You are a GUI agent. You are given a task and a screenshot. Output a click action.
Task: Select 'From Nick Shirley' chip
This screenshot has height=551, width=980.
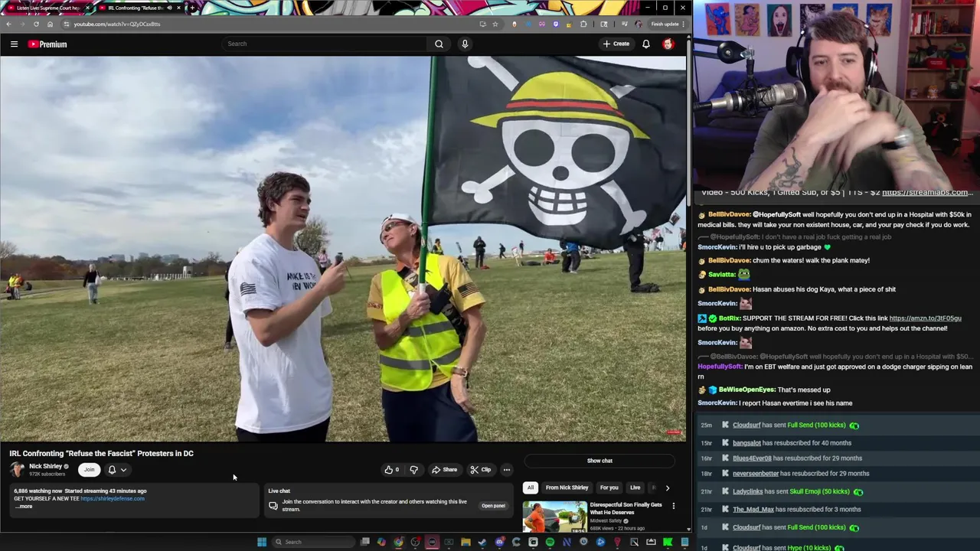567,487
